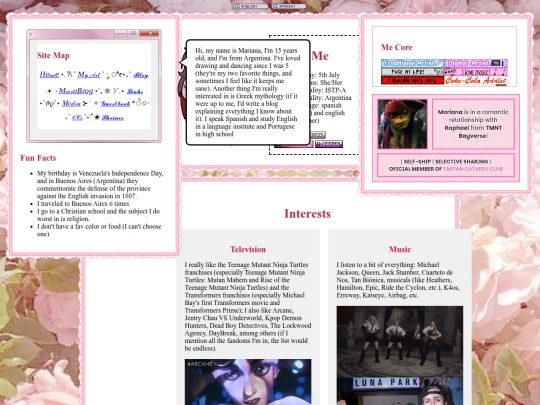Click the Tartan Clovers Club link
This screenshot has height=405, width=540.
tap(472, 169)
